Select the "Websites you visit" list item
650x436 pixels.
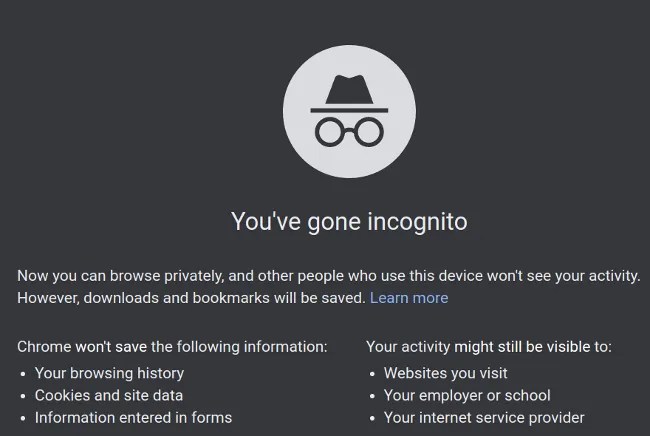pyautogui.click(x=446, y=373)
